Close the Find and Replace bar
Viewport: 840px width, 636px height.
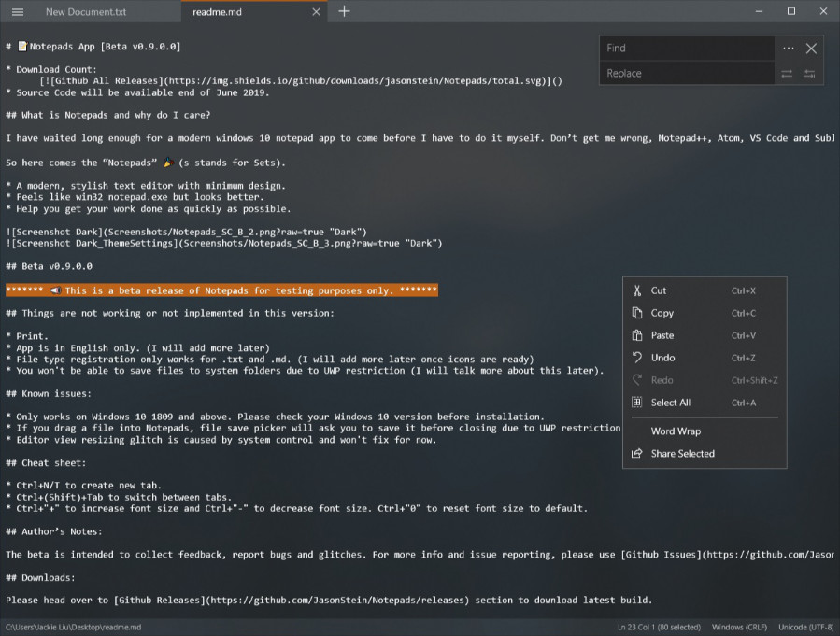coord(811,49)
